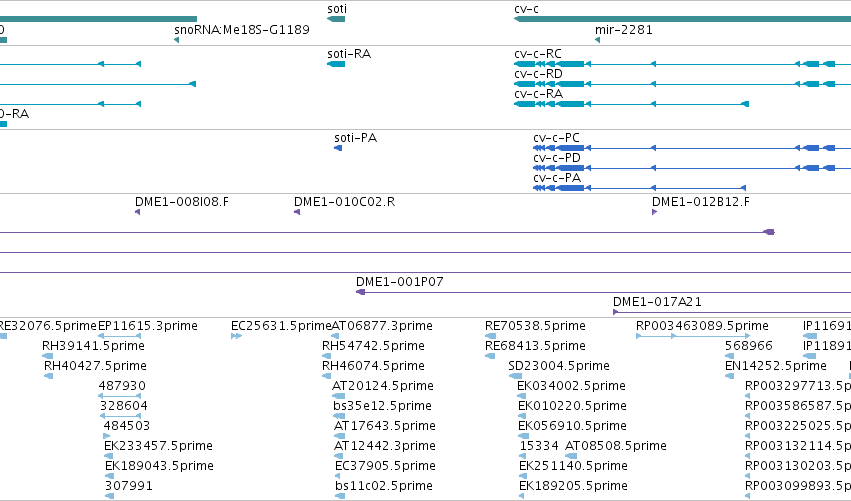The image size is (851, 501).
Task: Click the DME1-008I08.F arrow glyph
Action: coord(138,212)
